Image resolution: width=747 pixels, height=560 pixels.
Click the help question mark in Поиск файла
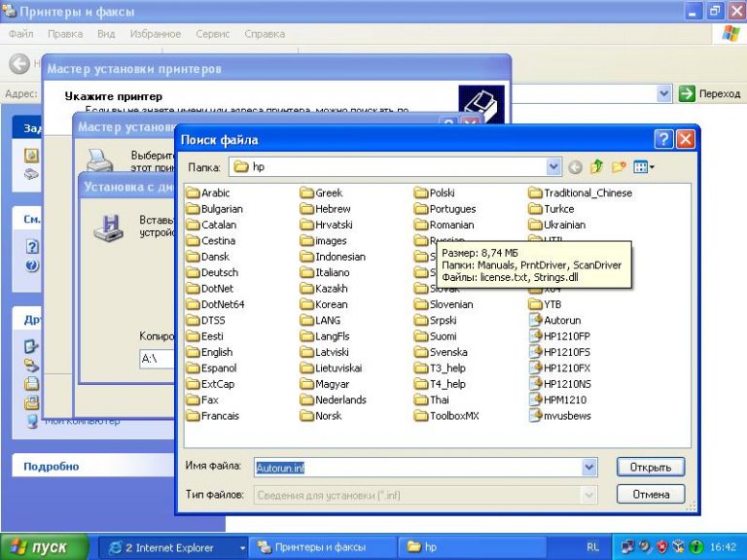pyautogui.click(x=663, y=140)
